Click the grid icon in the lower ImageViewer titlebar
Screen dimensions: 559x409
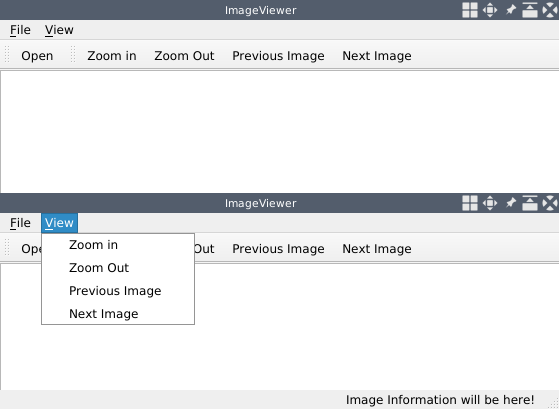(x=470, y=203)
